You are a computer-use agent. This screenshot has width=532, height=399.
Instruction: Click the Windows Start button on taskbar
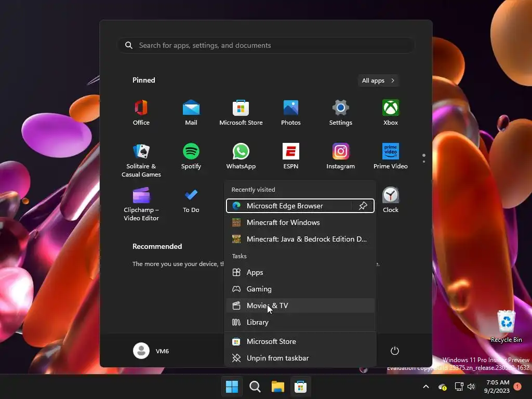[x=232, y=387]
